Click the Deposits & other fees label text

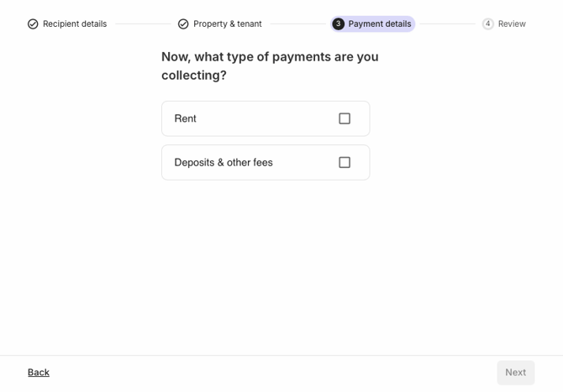224,163
